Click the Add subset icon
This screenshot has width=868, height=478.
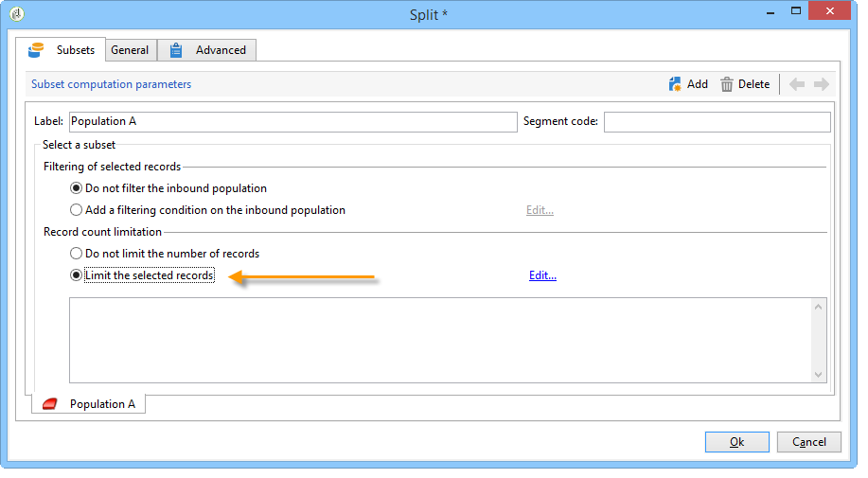tap(674, 84)
